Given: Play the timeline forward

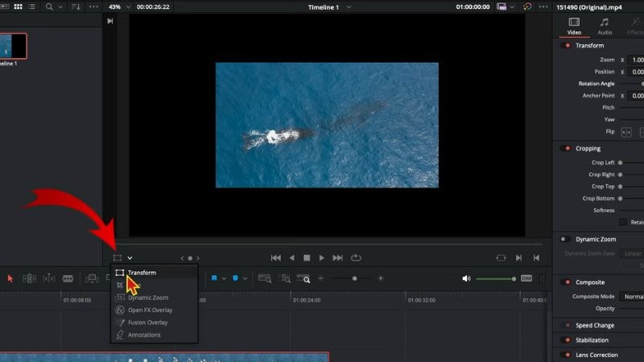Looking at the screenshot, I should click(321, 257).
